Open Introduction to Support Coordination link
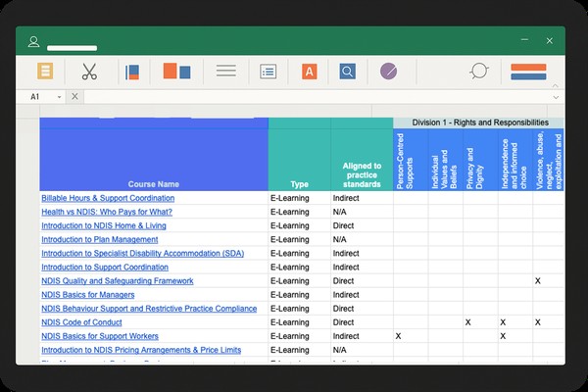Viewport: 588px width, 392px height. [x=105, y=268]
